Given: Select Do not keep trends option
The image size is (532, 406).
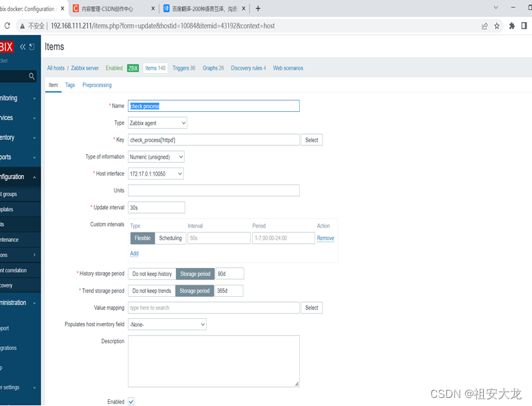Looking at the screenshot, I should [152, 291].
